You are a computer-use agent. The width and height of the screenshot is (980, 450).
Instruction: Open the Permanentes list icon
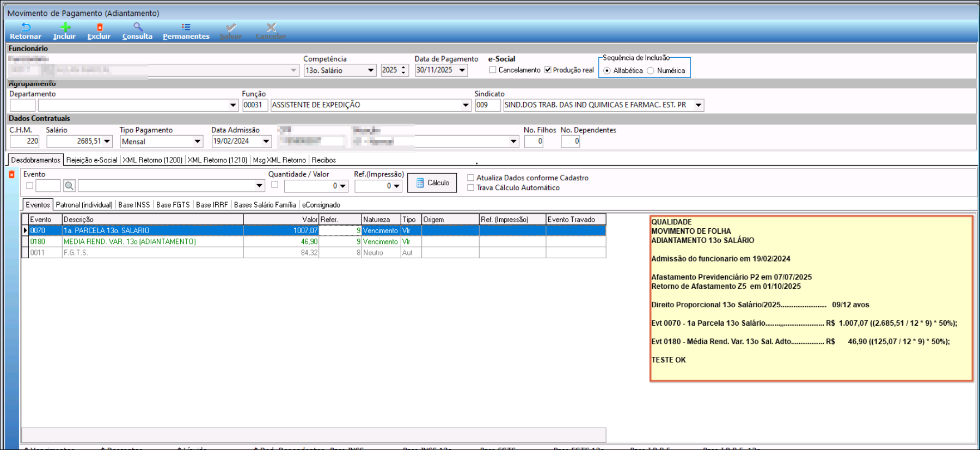coord(186,27)
